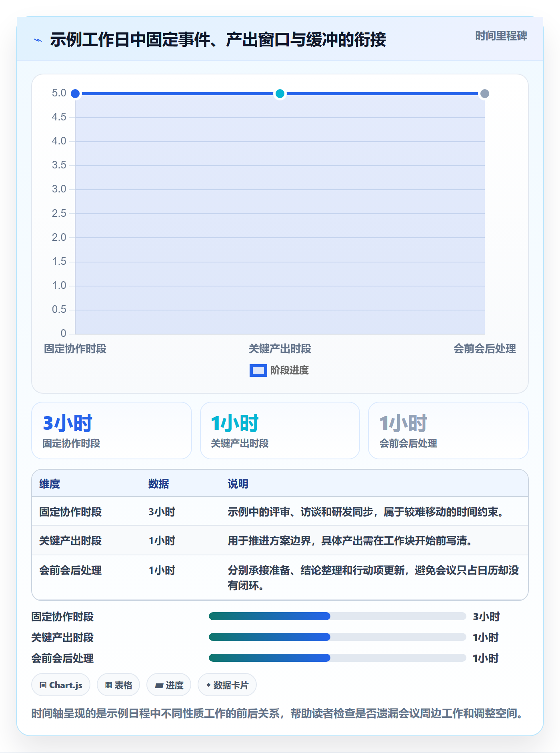The width and height of the screenshot is (560, 753).
Task: Select the cyan 1小时 关键产出时段 card
Action: (280, 431)
